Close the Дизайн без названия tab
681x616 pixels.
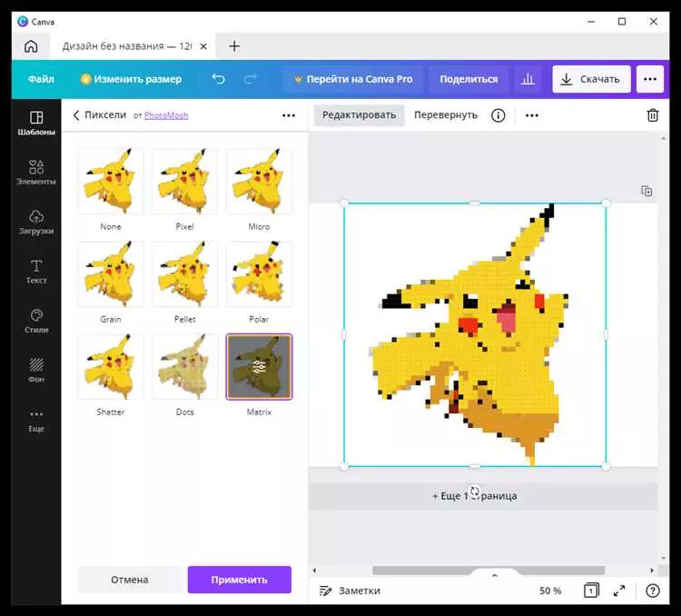tap(203, 46)
